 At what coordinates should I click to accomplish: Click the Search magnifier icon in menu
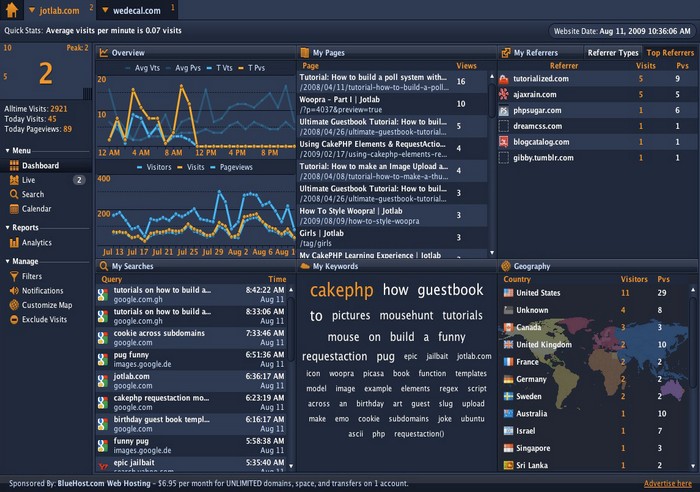click(x=14, y=194)
